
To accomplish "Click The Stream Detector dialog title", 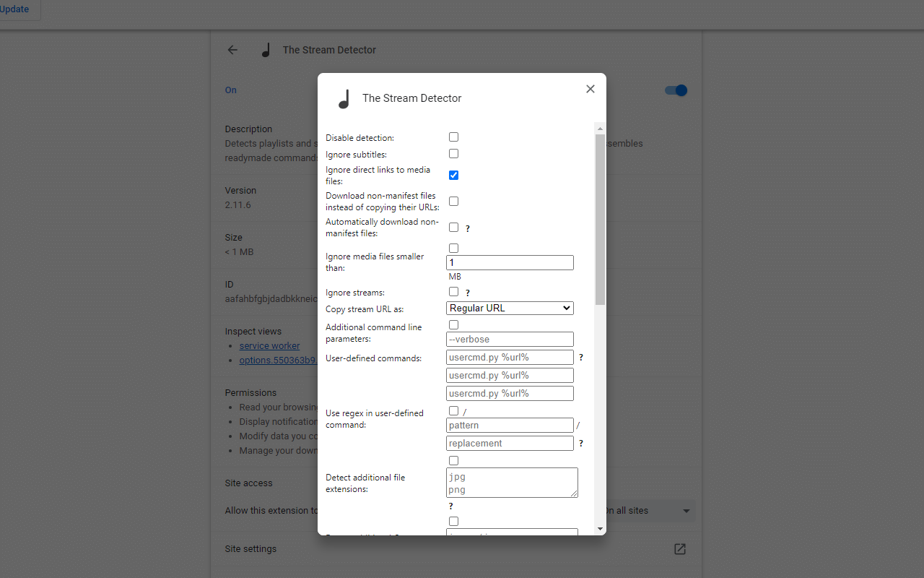I will point(411,98).
